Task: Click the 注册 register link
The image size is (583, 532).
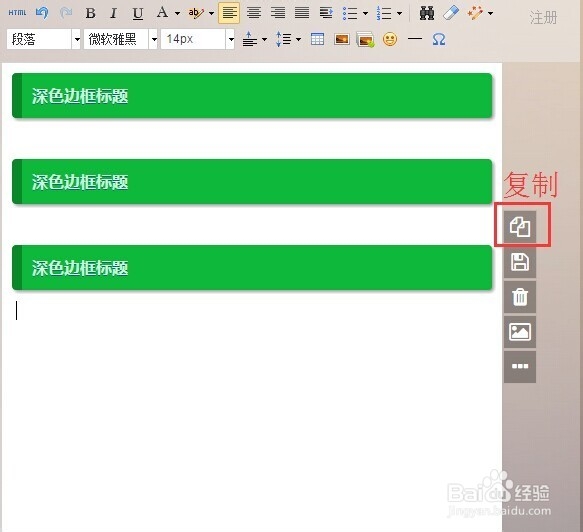Action: pos(543,17)
